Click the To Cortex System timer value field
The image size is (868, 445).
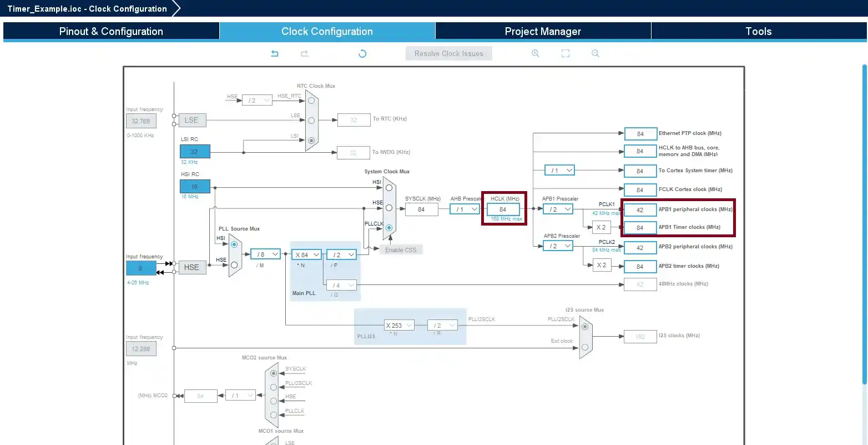[640, 171]
